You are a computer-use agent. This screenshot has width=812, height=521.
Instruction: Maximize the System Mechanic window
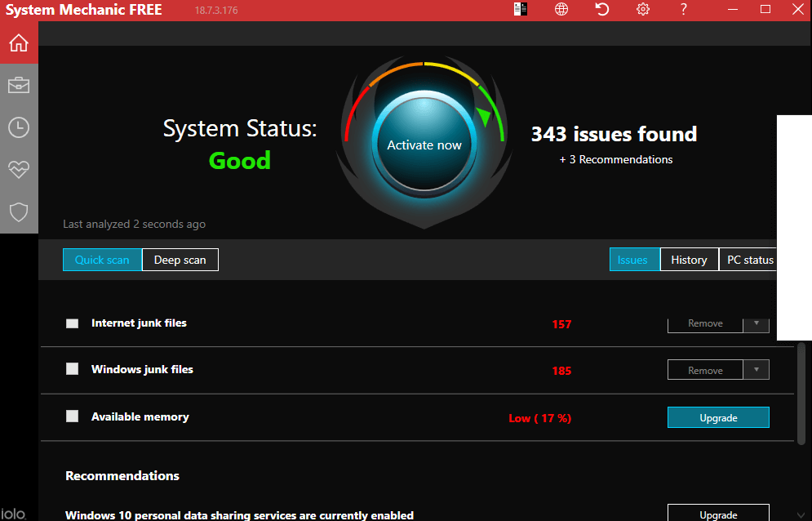point(765,9)
